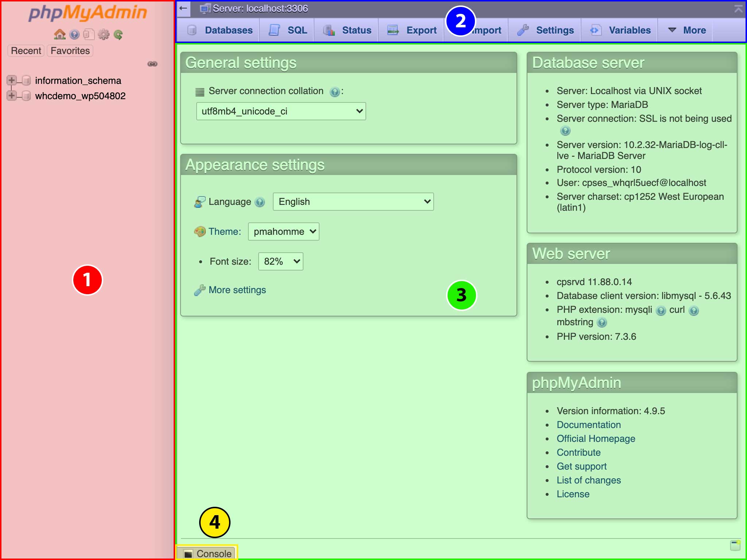The width and height of the screenshot is (747, 560).
Task: Open the License link
Action: tap(573, 494)
